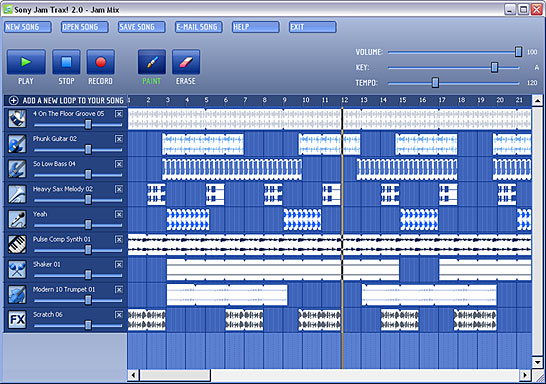Click the 'Heavy Sax Melody 02' track name

(x=63, y=189)
